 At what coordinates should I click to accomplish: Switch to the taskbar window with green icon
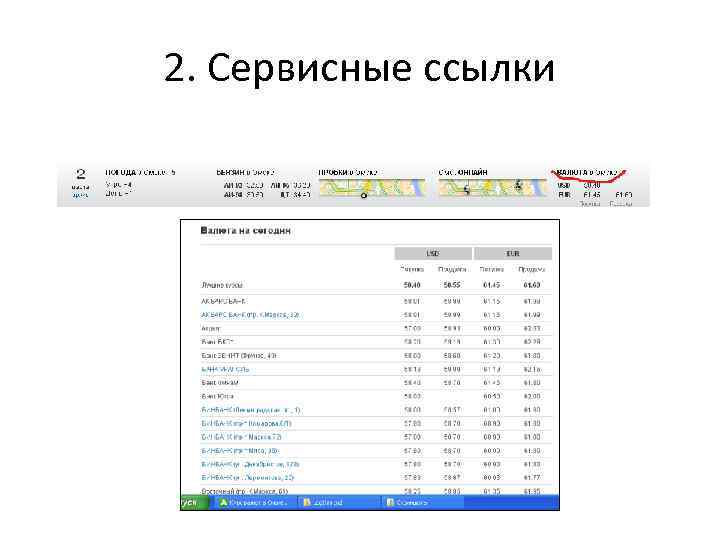click(254, 502)
